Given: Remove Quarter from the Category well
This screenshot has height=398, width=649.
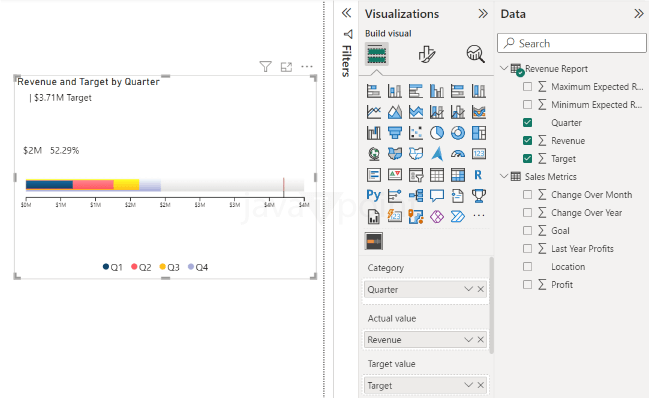Looking at the screenshot, I should click(x=481, y=289).
